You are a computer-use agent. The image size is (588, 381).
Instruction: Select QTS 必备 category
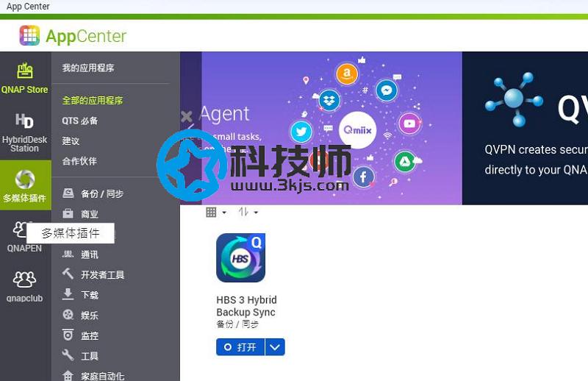(80, 121)
